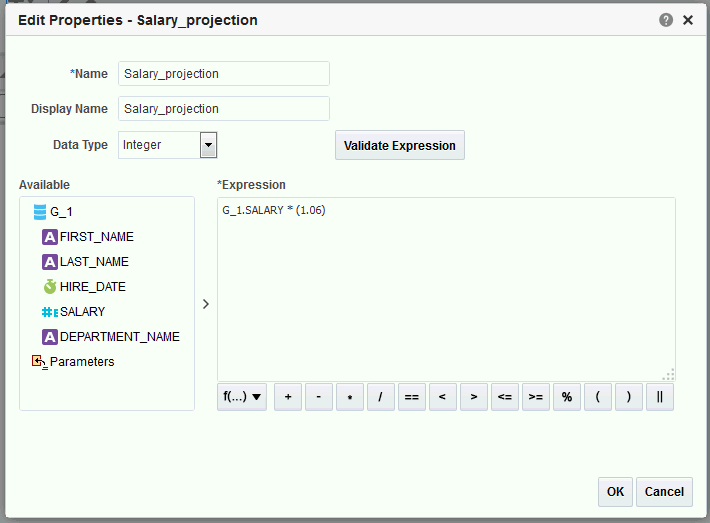Screen dimensions: 710x523
Task: Click the Validate Expression button
Action: pos(400,145)
